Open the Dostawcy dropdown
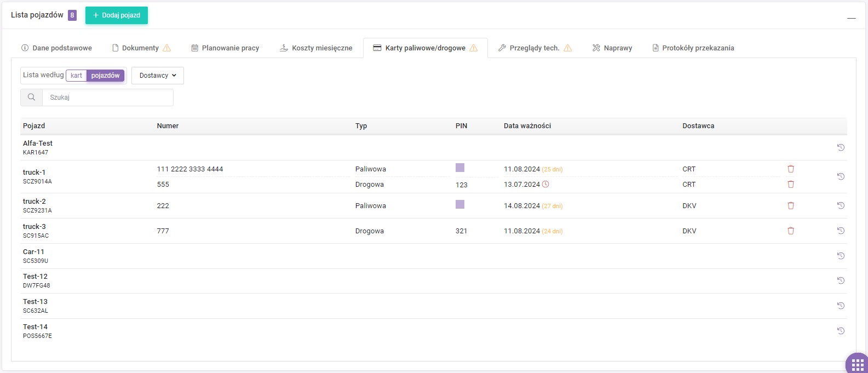The image size is (868, 373). [x=158, y=76]
